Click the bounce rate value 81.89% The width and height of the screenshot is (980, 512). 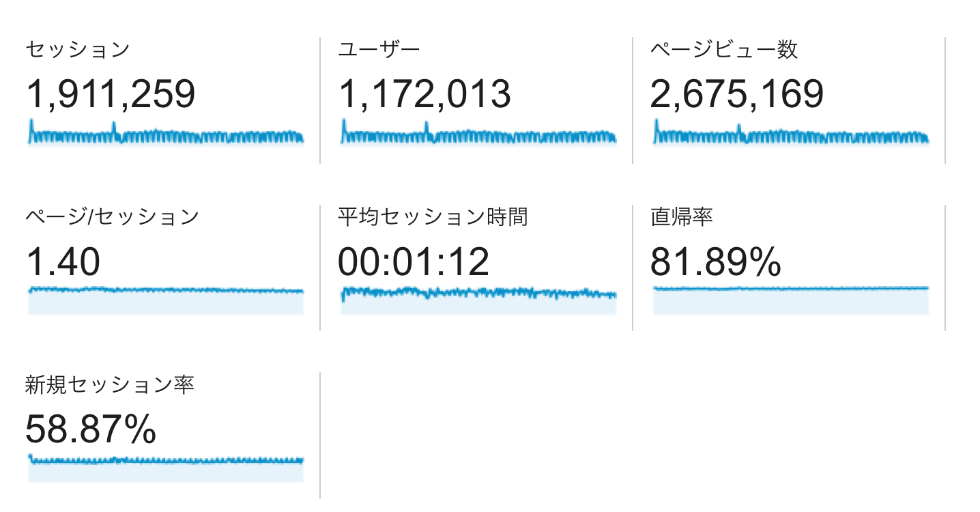[715, 261]
